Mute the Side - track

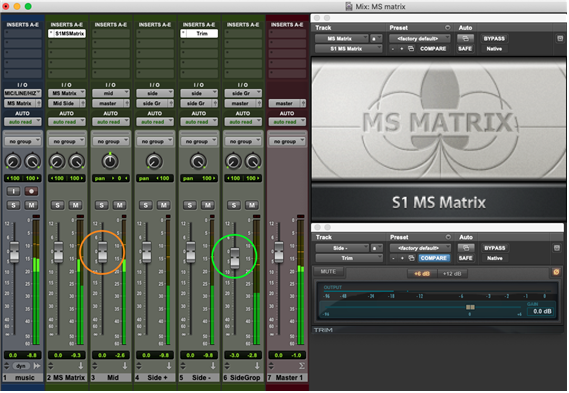208,205
